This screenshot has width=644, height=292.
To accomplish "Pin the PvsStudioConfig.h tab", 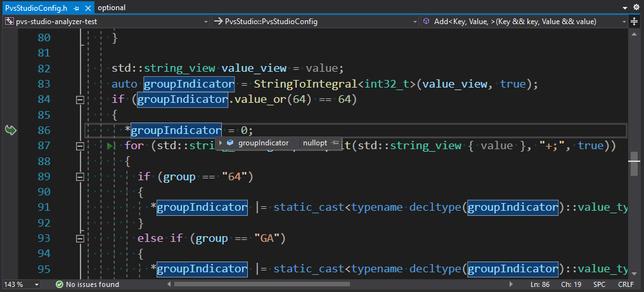I will (x=77, y=8).
